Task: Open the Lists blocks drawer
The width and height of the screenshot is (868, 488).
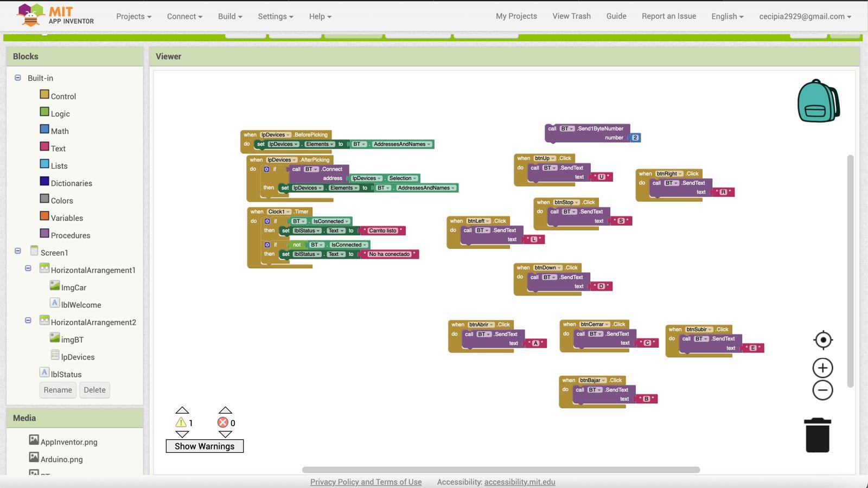Action: click(59, 165)
